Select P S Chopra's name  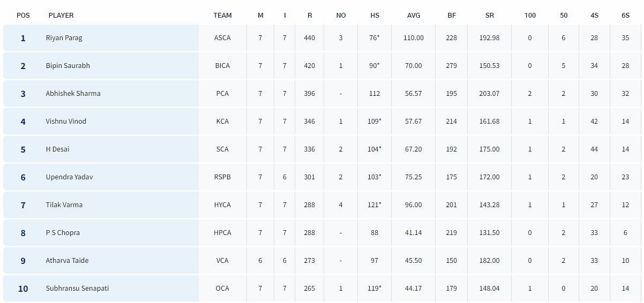click(x=62, y=233)
